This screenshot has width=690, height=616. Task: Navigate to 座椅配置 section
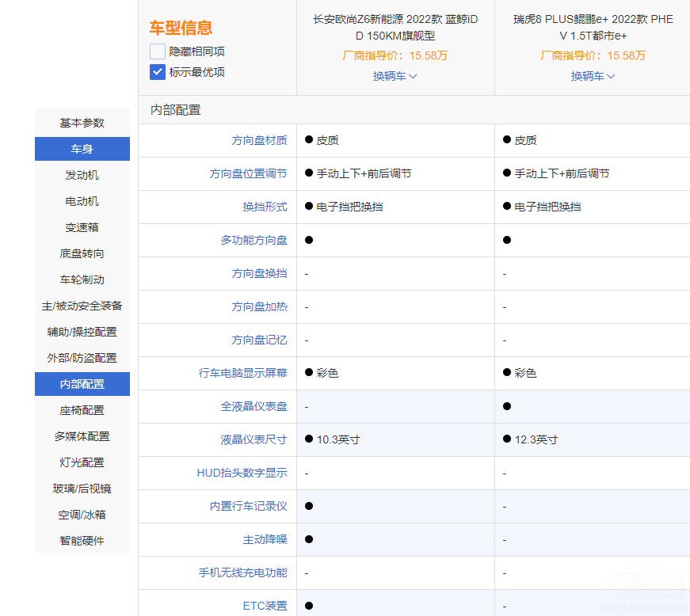[x=82, y=410]
